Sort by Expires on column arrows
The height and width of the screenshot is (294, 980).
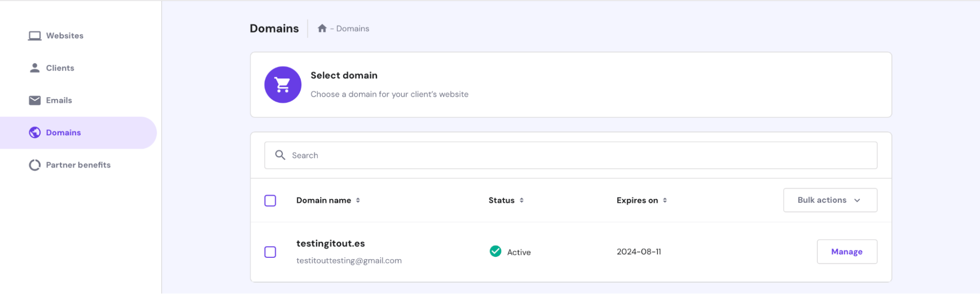[x=665, y=200]
